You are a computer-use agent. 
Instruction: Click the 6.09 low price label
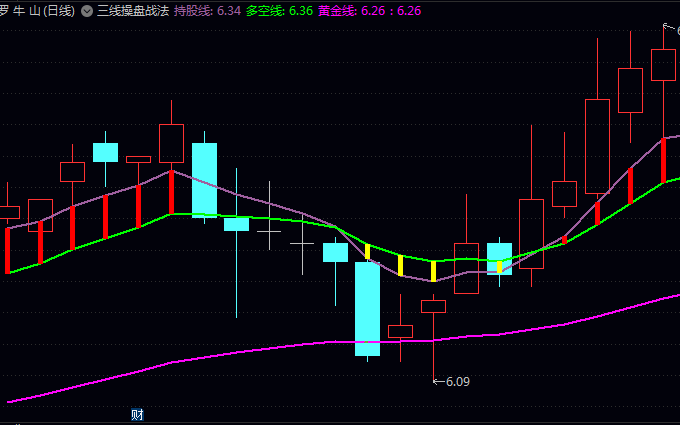click(458, 382)
